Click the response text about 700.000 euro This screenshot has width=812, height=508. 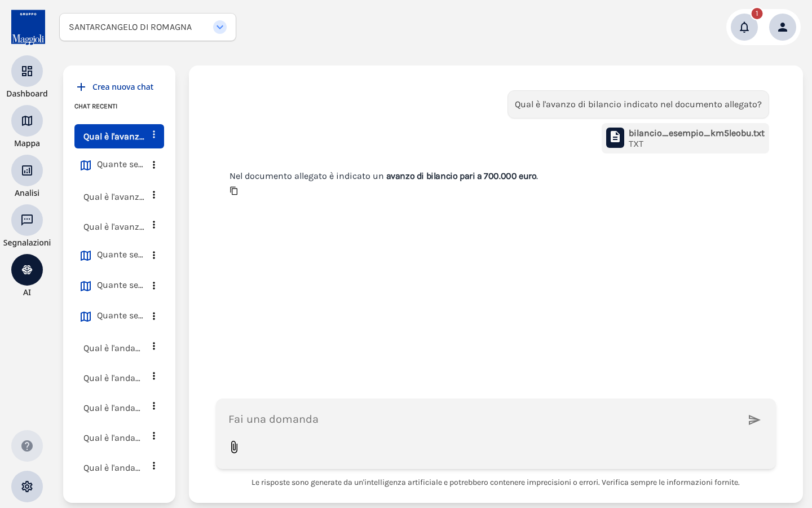click(383, 176)
